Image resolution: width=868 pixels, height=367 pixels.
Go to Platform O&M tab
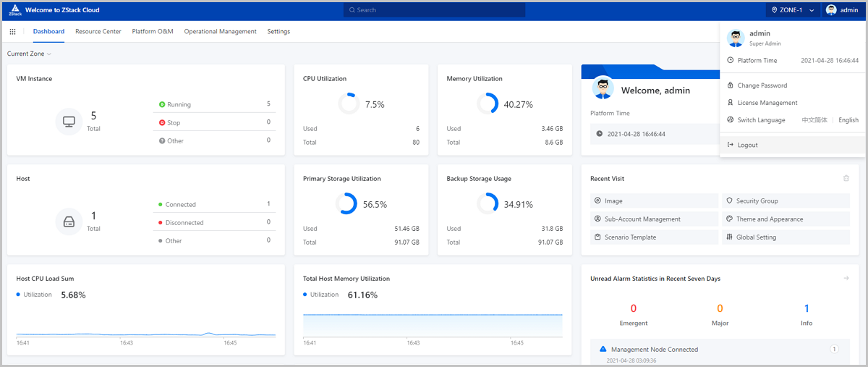point(153,32)
